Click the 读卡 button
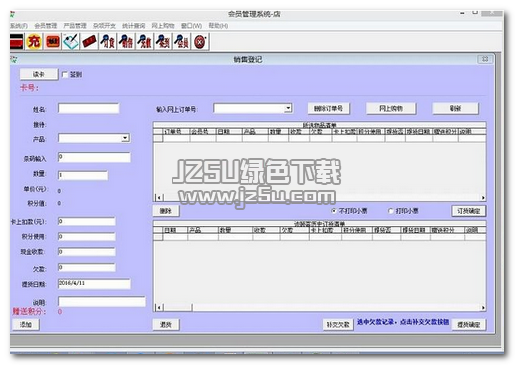This screenshot has width=515, height=365. pyautogui.click(x=39, y=74)
